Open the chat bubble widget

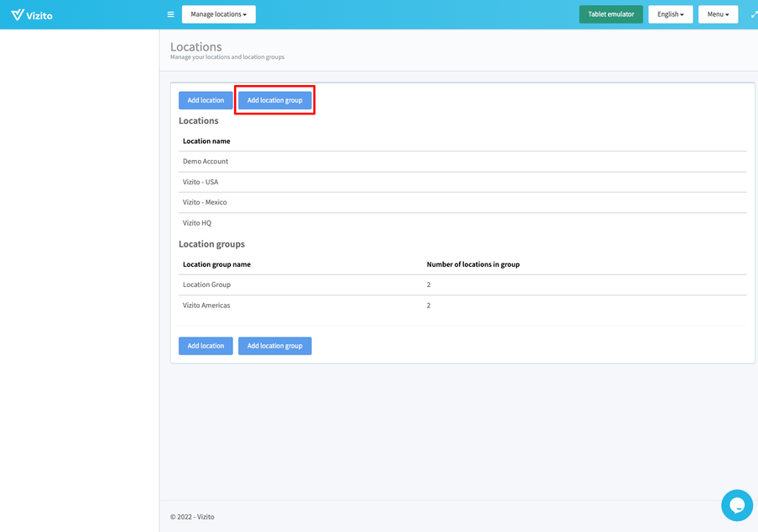point(737,505)
